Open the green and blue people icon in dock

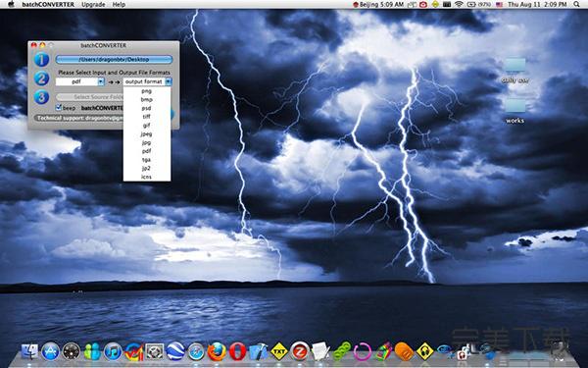92,352
